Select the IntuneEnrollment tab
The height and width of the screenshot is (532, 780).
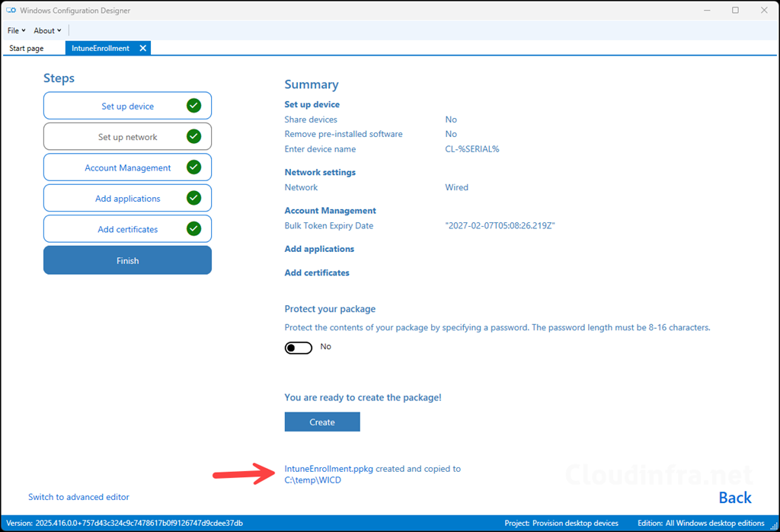click(101, 48)
